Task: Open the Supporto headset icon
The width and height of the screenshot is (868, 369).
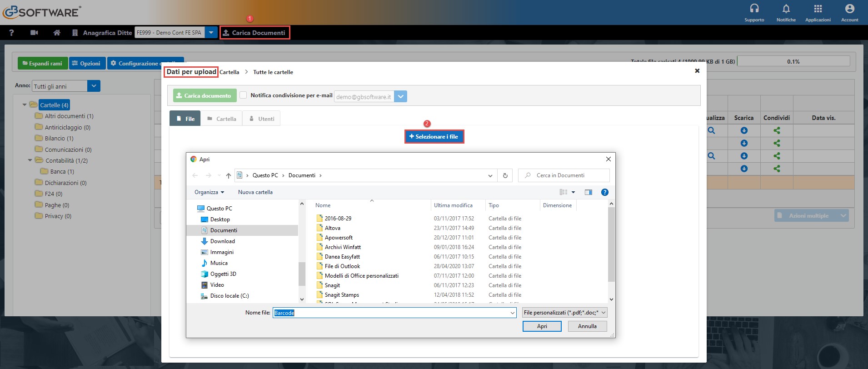Action: click(x=754, y=9)
